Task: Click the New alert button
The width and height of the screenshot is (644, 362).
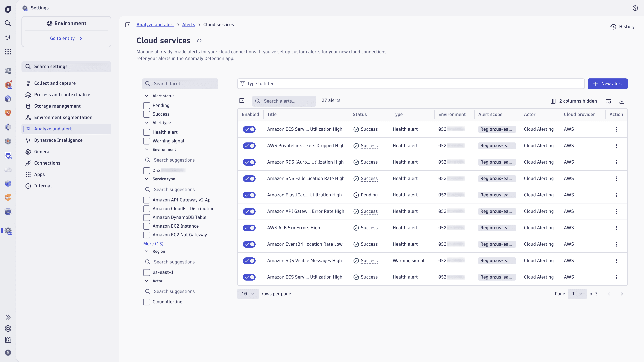Action: [x=607, y=84]
